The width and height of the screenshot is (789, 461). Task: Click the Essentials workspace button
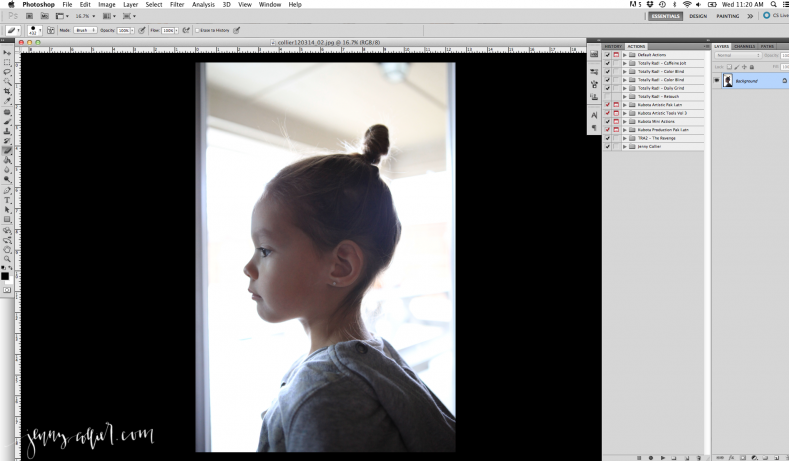(x=665, y=16)
